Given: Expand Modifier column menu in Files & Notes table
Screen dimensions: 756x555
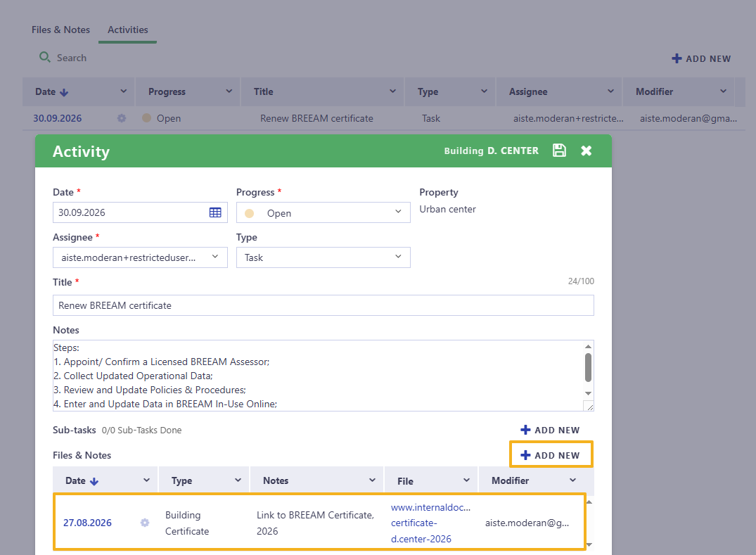Looking at the screenshot, I should [x=572, y=480].
